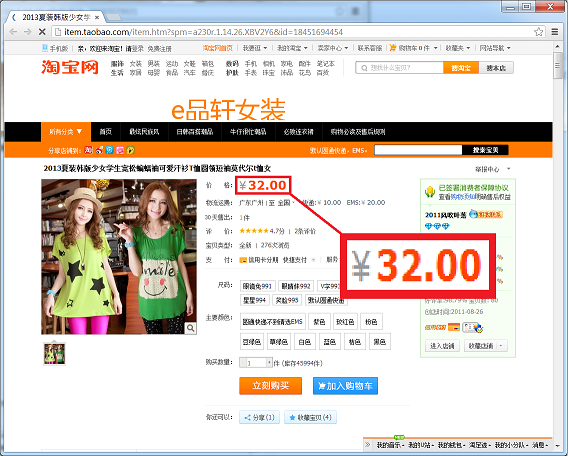Image resolution: width=568 pixels, height=456 pixels.
Task: Open 所有分类 category dropdown
Action: pos(66,132)
